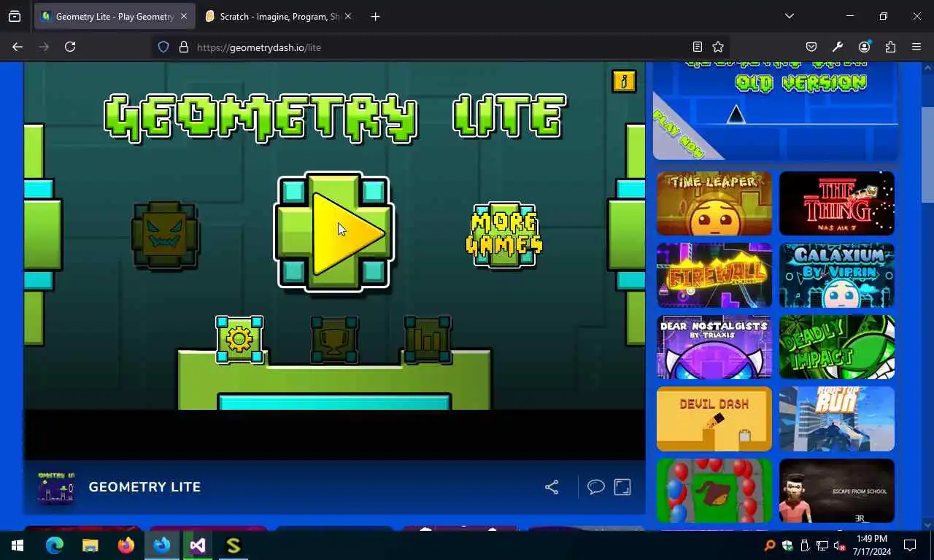Bookmark this page with the star
This screenshot has width=934, height=560.
718,47
